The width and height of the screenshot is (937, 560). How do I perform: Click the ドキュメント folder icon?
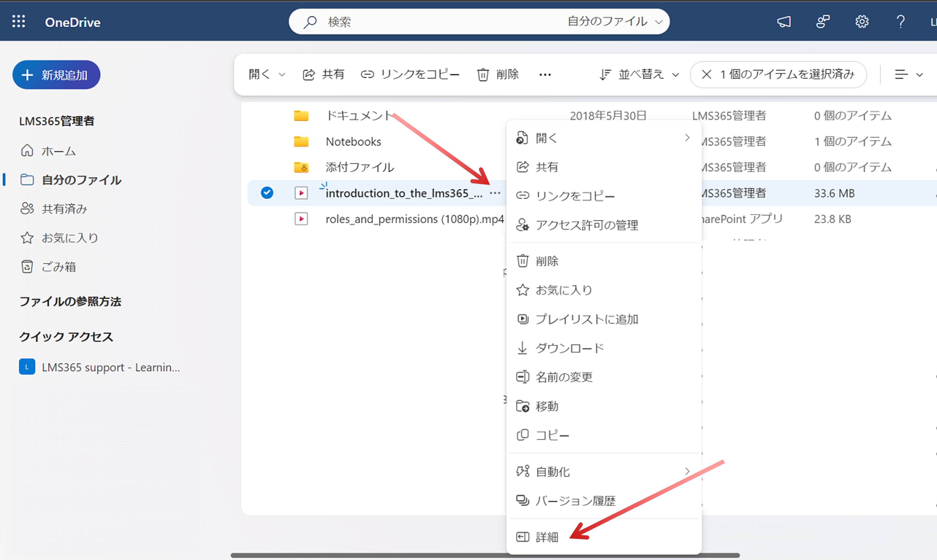coord(301,116)
